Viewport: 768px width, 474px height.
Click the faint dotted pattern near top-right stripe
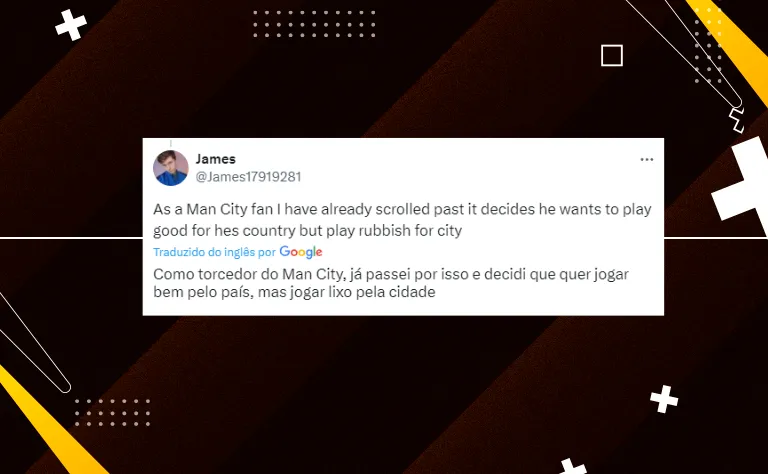[708, 46]
